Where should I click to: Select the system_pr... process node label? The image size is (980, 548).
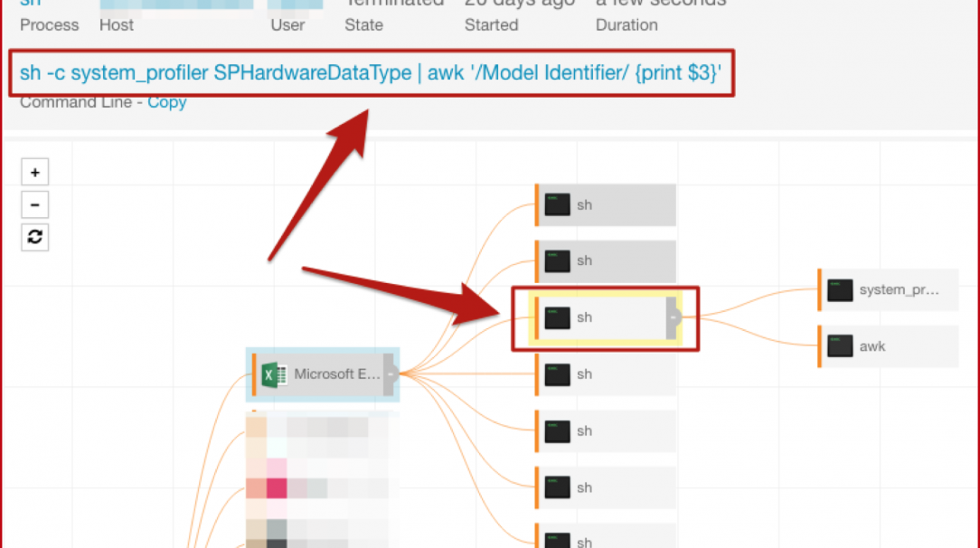click(900, 290)
